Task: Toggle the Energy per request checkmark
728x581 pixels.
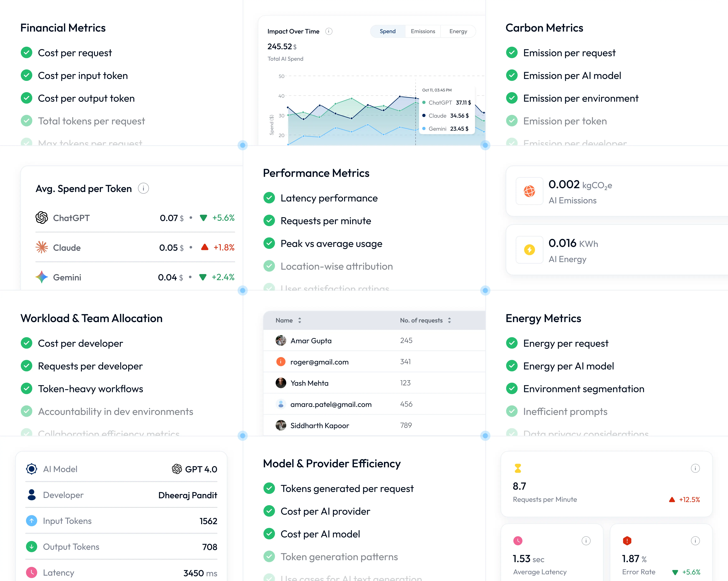Action: pos(512,343)
